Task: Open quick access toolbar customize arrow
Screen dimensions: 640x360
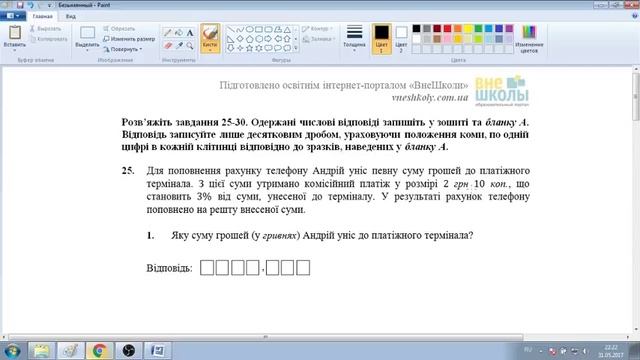Action: 49,5
